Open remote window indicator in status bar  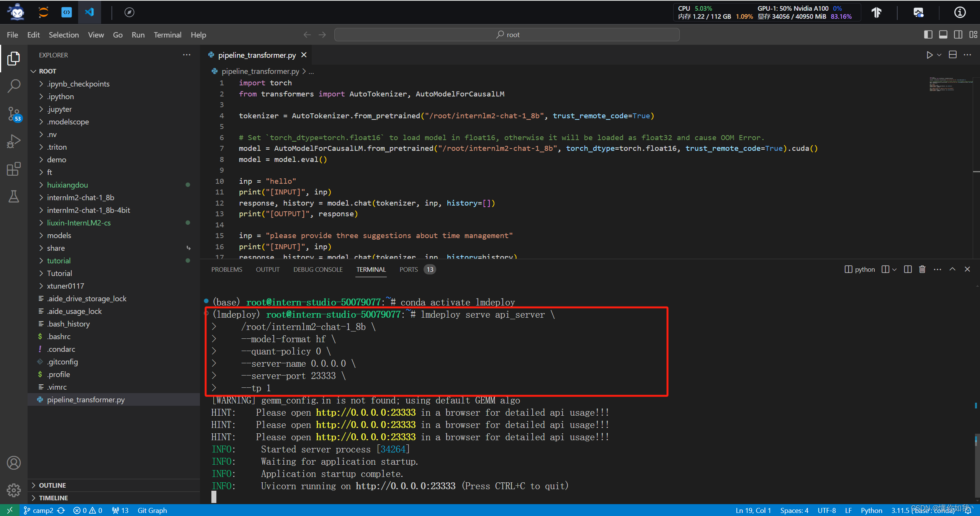[x=10, y=510]
